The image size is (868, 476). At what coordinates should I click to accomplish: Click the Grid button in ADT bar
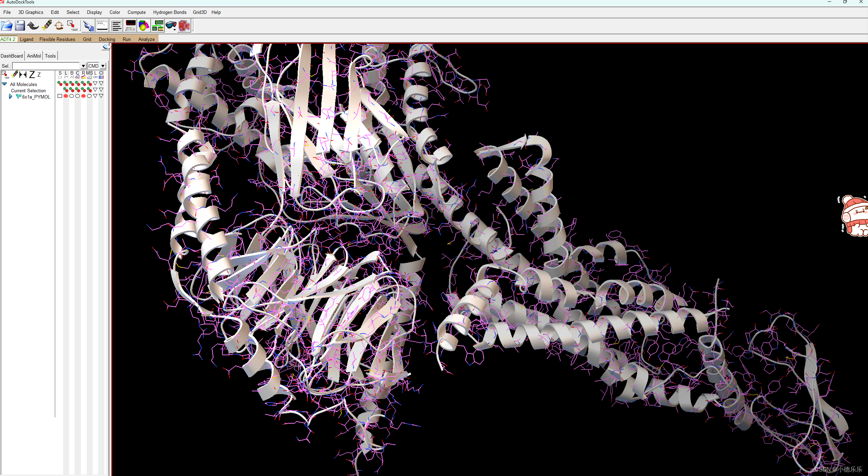click(x=87, y=39)
